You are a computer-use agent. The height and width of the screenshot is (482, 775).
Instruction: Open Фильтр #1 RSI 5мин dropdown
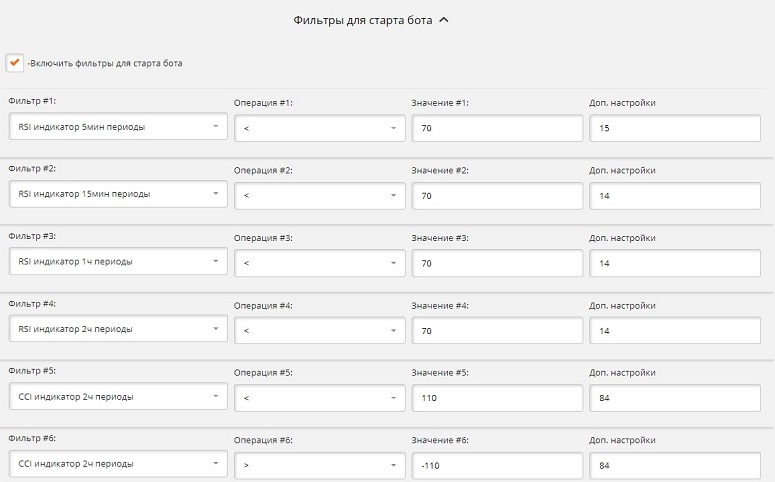(x=118, y=127)
